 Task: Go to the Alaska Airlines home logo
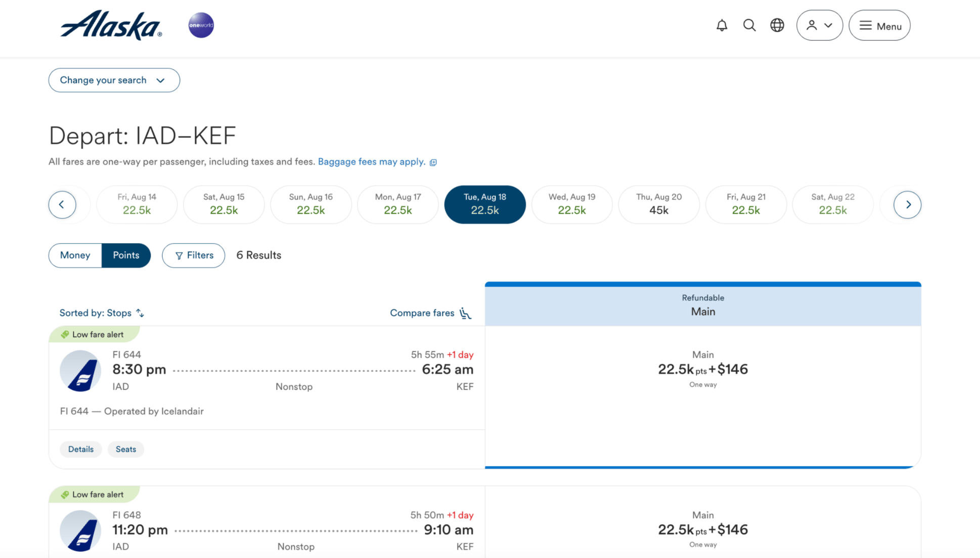tap(111, 25)
